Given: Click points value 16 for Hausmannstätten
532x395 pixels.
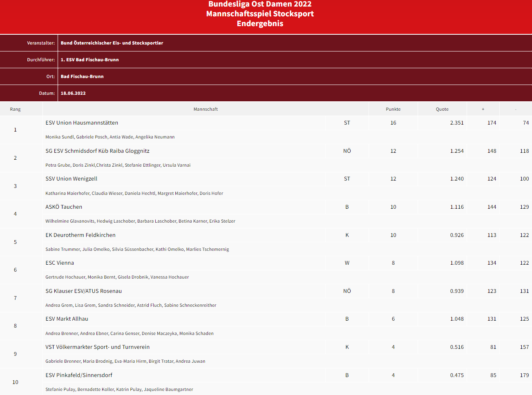Looking at the screenshot, I should (x=393, y=123).
